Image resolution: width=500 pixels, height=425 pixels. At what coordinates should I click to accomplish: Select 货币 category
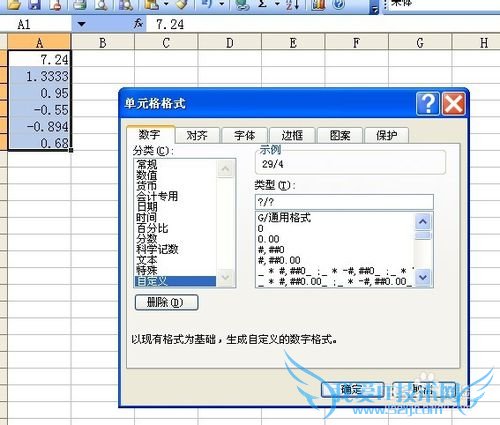pyautogui.click(x=175, y=186)
